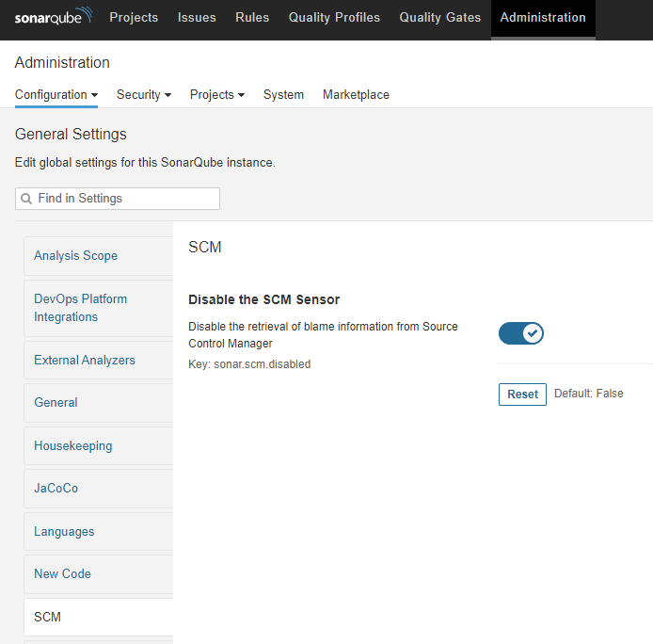This screenshot has height=644, width=653.
Task: Open the Rules page
Action: pos(252,17)
